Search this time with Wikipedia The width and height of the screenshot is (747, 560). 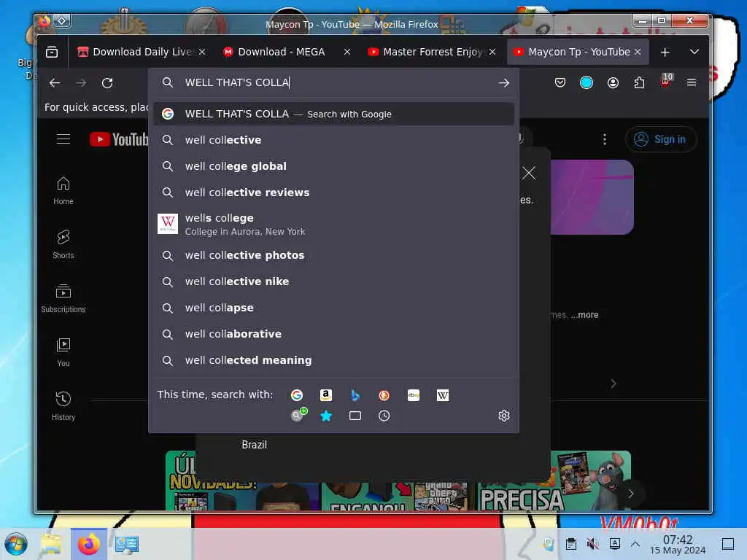click(443, 395)
